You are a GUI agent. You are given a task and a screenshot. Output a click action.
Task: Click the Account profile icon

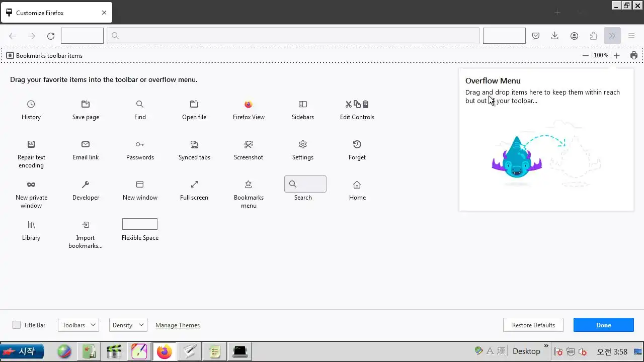pyautogui.click(x=574, y=36)
